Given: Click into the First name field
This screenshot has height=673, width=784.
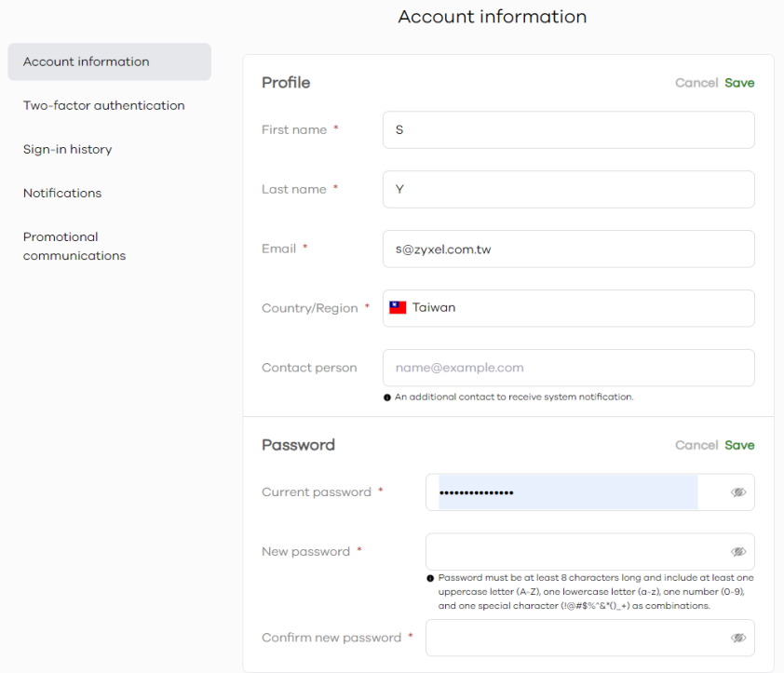Looking at the screenshot, I should point(568,130).
